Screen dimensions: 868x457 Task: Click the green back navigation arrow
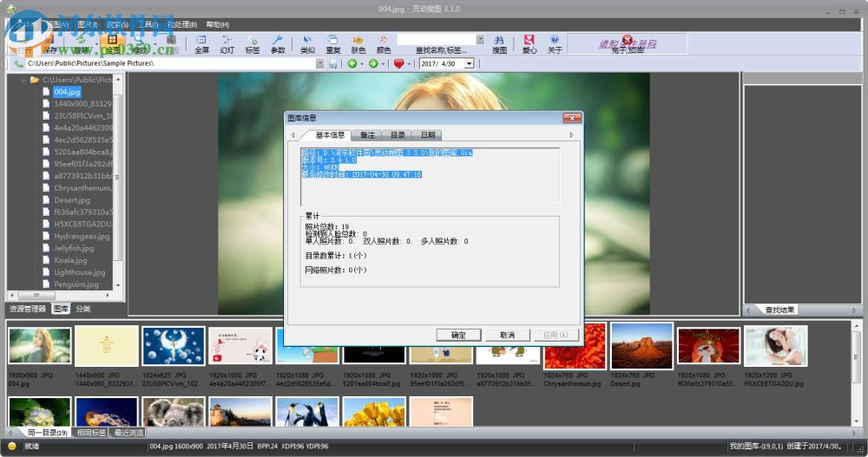(352, 63)
